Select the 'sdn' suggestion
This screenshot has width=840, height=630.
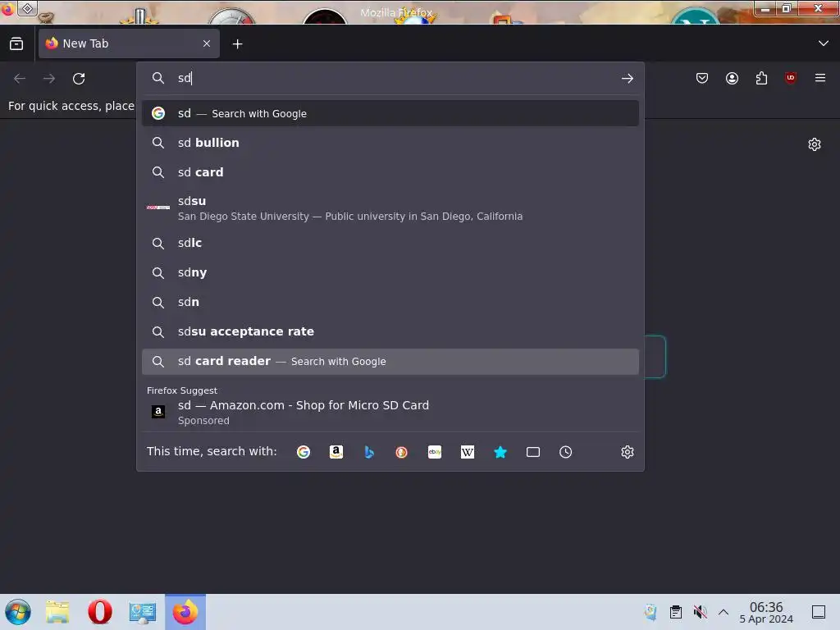pos(390,302)
